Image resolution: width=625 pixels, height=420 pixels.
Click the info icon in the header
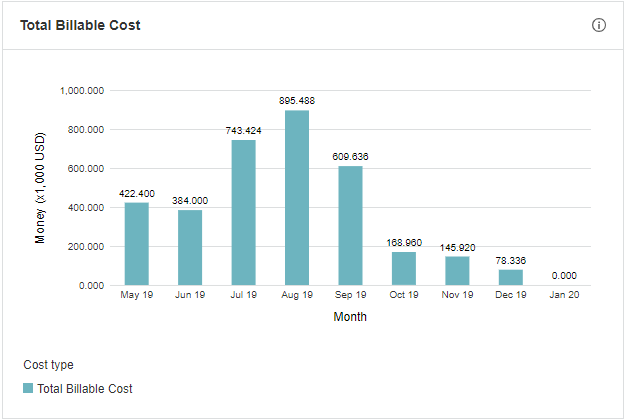pos(599,25)
